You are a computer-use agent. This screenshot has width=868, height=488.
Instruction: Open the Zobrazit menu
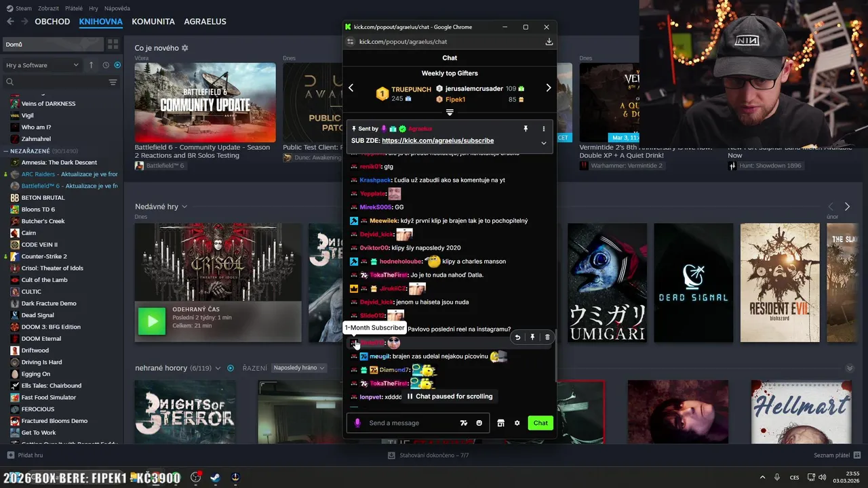click(48, 8)
